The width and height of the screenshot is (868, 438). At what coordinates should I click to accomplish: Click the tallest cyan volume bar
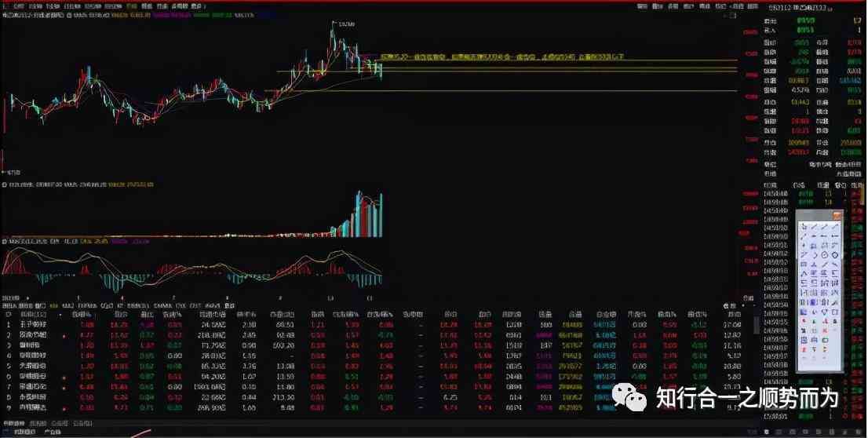pos(381,214)
